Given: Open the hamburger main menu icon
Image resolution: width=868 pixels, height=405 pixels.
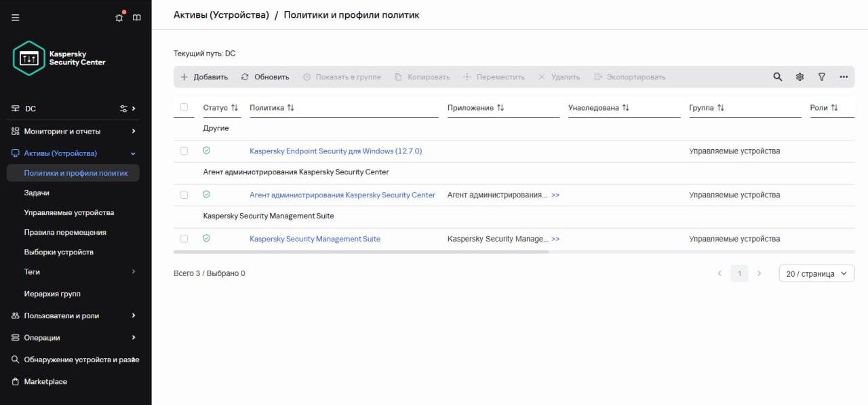Looking at the screenshot, I should pyautogui.click(x=16, y=18).
